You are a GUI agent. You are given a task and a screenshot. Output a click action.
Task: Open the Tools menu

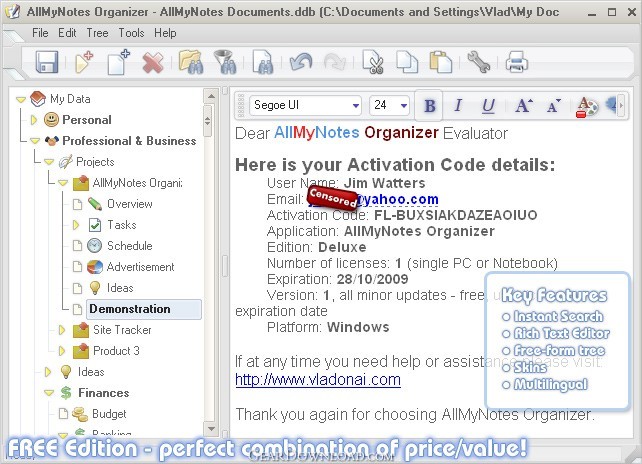pos(131,33)
